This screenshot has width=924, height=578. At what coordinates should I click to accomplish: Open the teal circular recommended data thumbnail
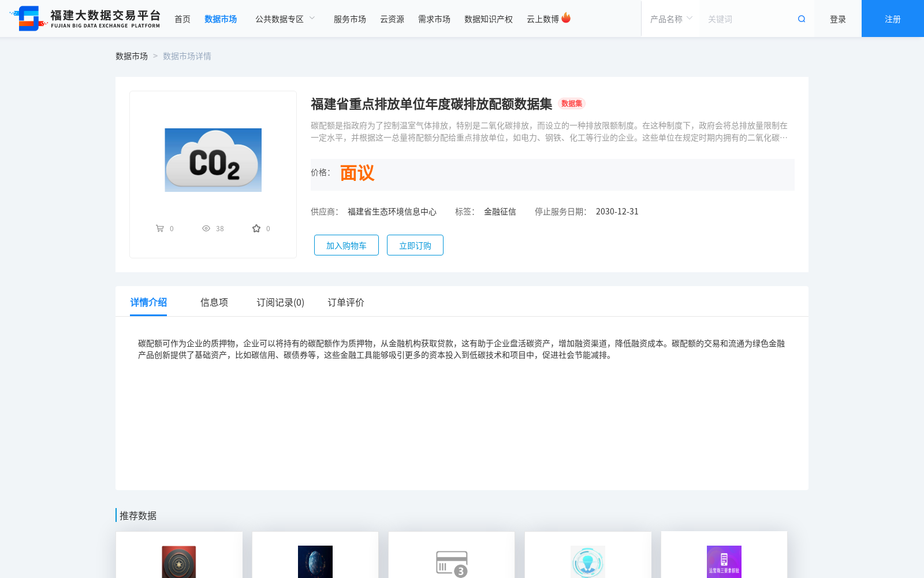click(588, 562)
